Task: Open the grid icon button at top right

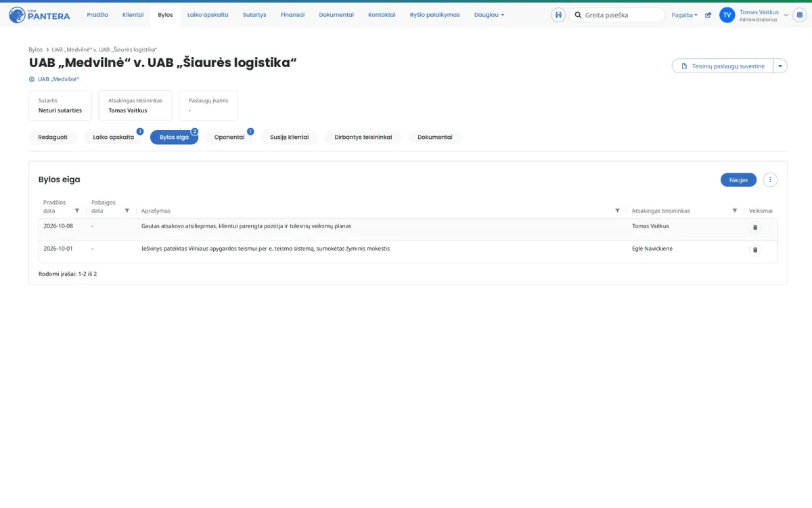Action: (x=801, y=15)
